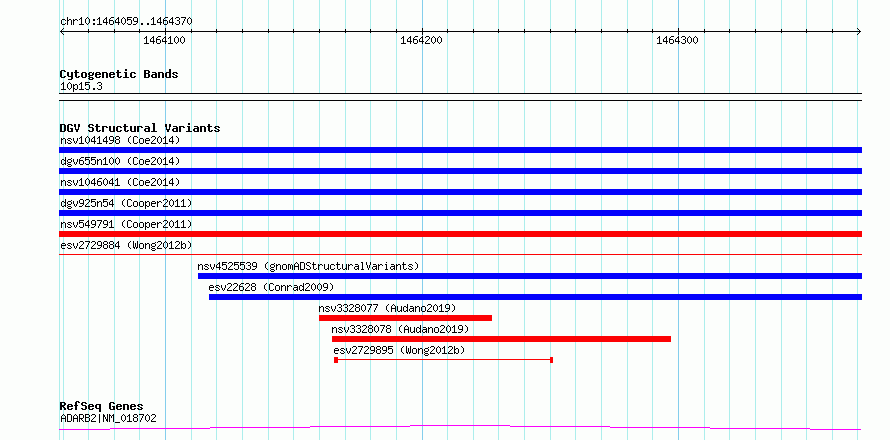The image size is (890, 440).
Task: Click the 1464100 ruler tick label
Action: coord(165,40)
